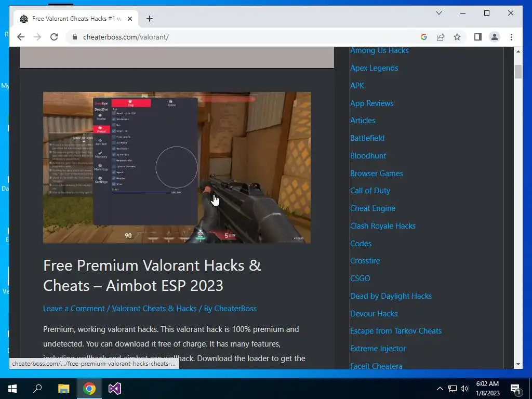Bookmark this page with the star icon
The image size is (532, 399).
pyautogui.click(x=457, y=37)
